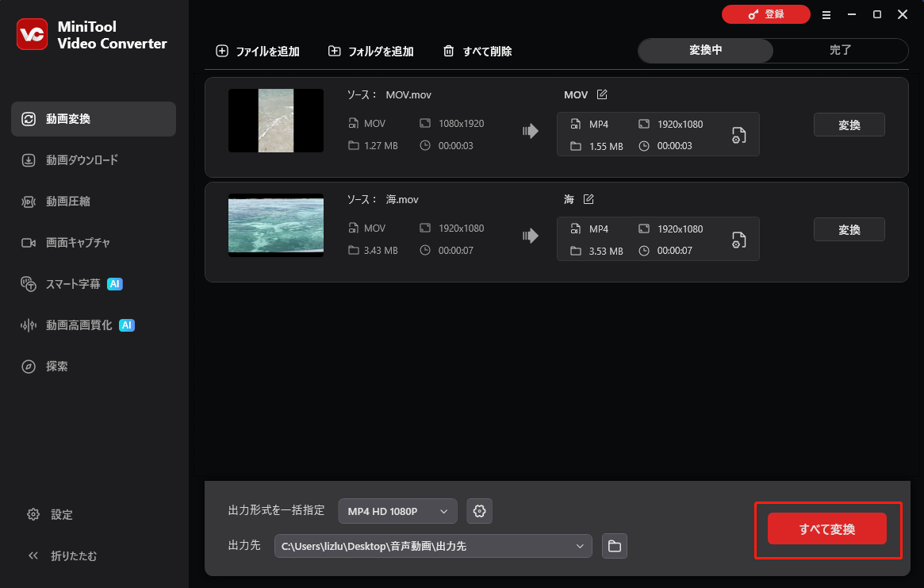Click the MiniTool Video Converter logo

point(32,34)
